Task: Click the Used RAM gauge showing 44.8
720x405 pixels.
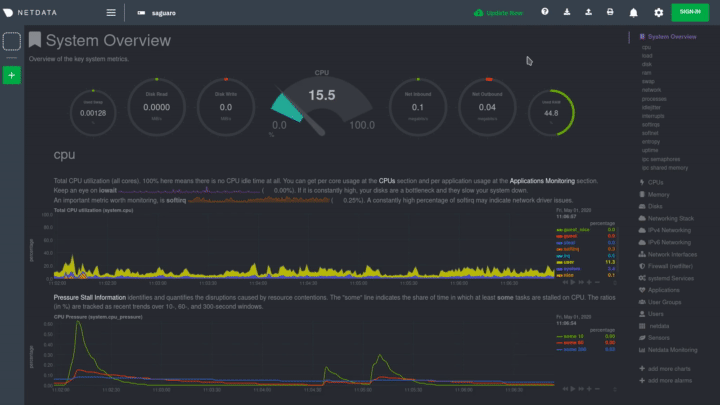Action: [551, 113]
